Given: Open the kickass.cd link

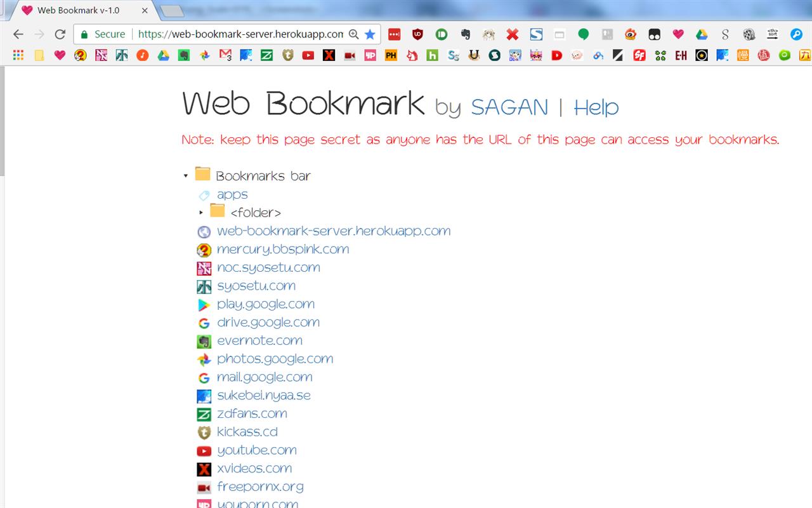Looking at the screenshot, I should (247, 432).
